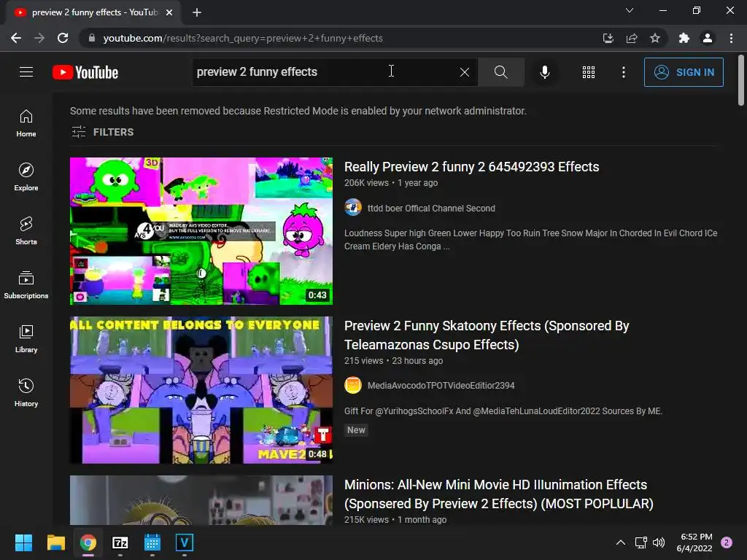
Task: Open History in the sidebar
Action: click(x=26, y=392)
